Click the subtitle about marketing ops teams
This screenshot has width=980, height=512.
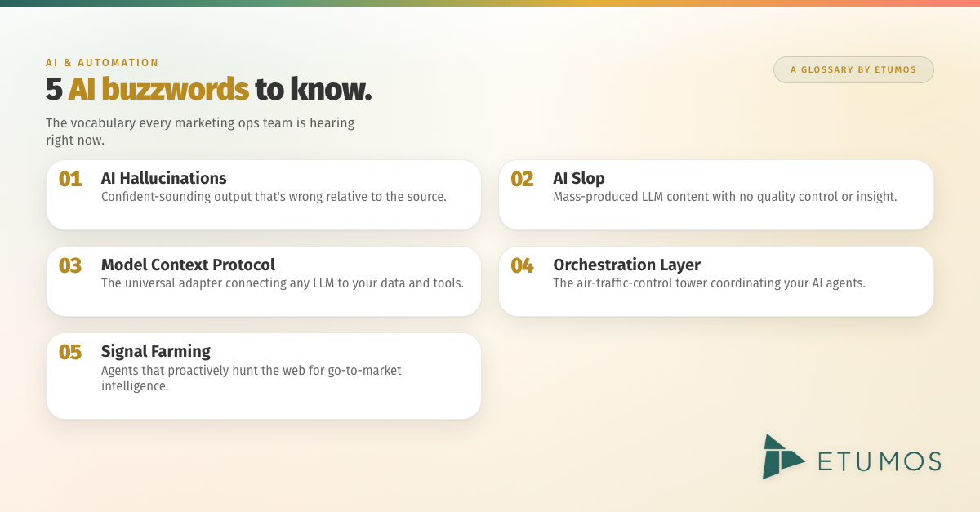point(200,131)
